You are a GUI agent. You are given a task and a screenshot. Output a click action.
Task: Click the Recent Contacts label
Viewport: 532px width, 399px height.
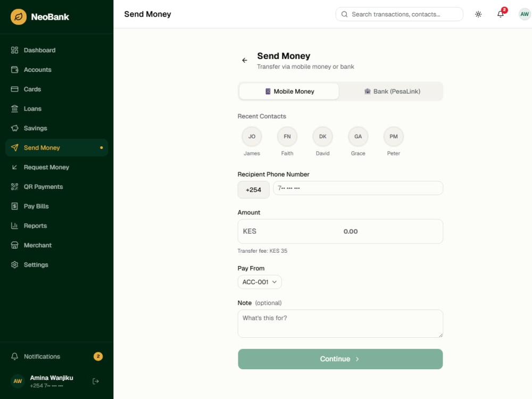(x=262, y=116)
